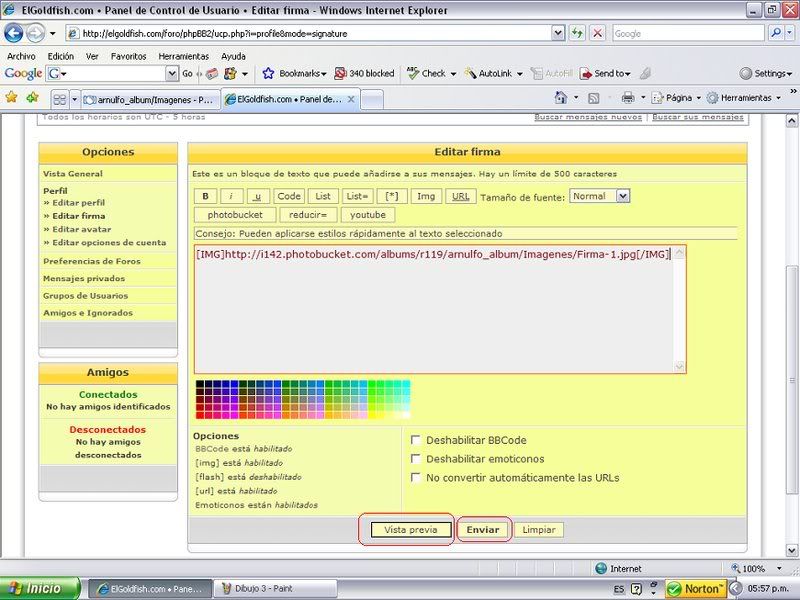Click the youtube BBCode button
The height and width of the screenshot is (600, 800).
pos(368,215)
